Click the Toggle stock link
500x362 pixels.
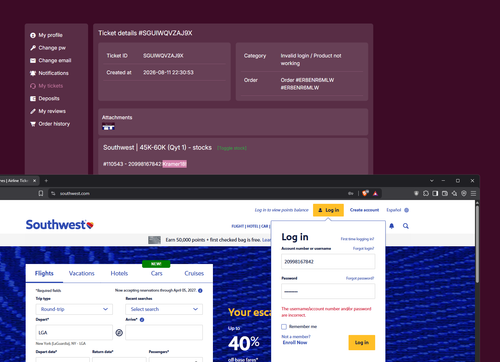tap(232, 148)
